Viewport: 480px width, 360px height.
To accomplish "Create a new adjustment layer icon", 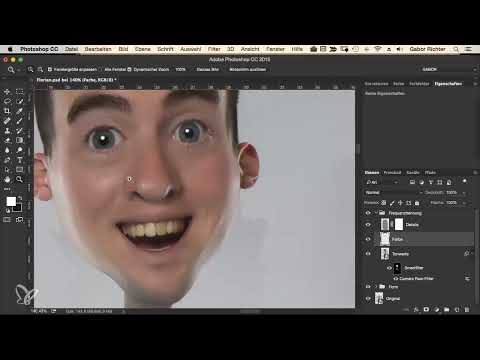I will [437, 310].
